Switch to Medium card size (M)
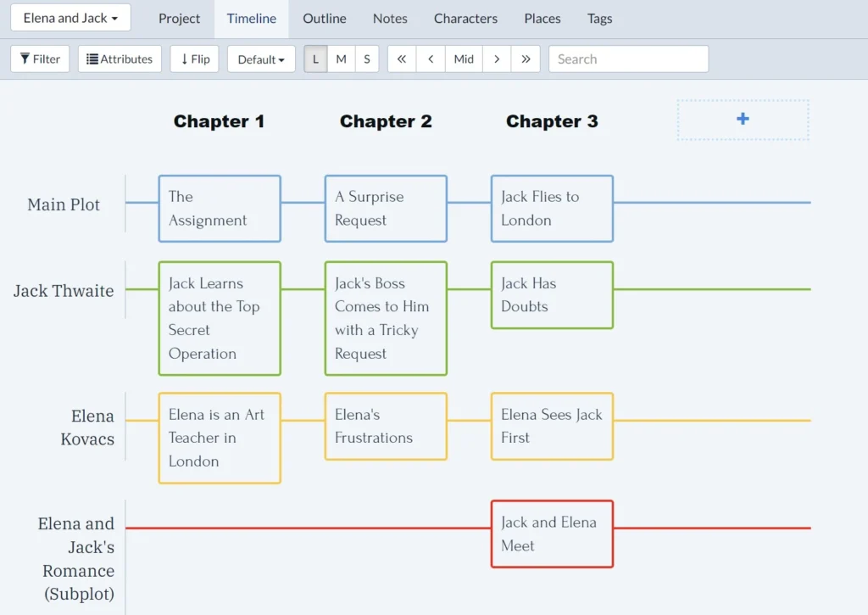868x615 pixels. 341,59
